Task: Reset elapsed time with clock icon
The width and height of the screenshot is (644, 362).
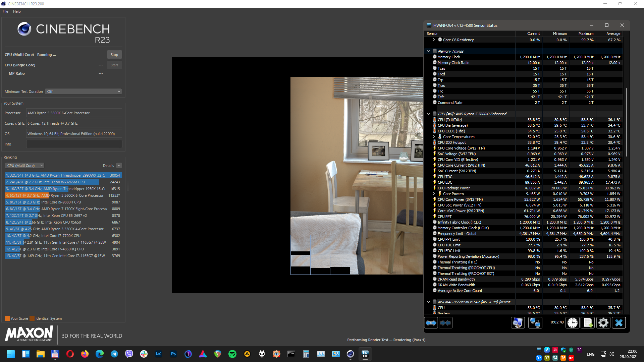Action: (x=573, y=323)
